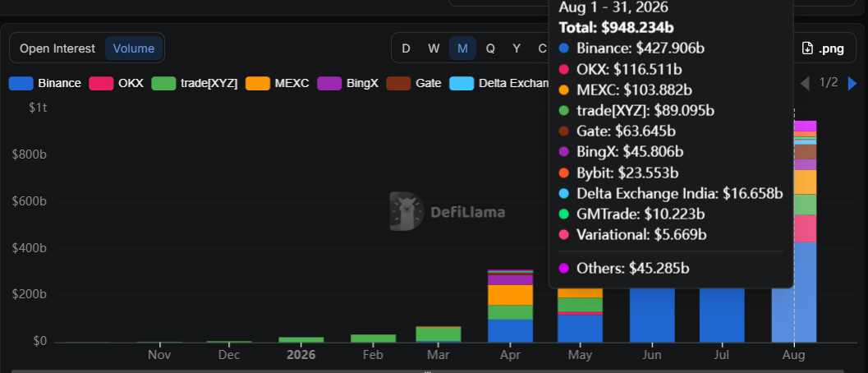The width and height of the screenshot is (868, 373).
Task: Click OKX: $116.511b tooltip row
Action: (x=620, y=69)
